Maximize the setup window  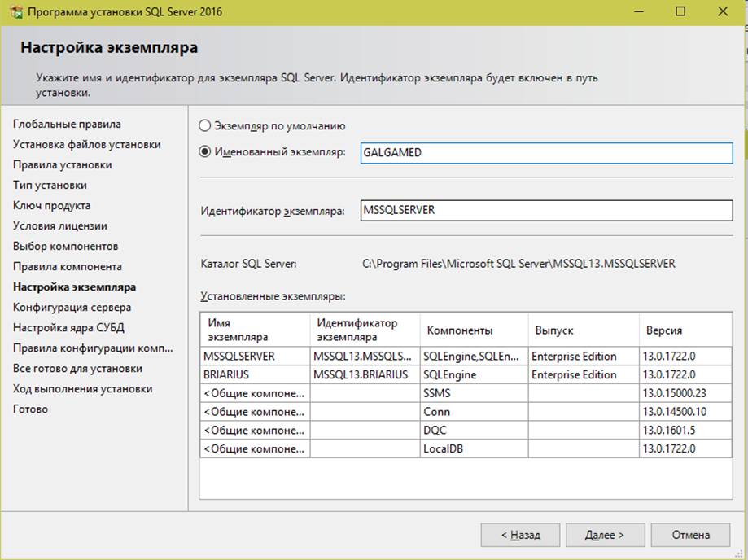(x=680, y=11)
